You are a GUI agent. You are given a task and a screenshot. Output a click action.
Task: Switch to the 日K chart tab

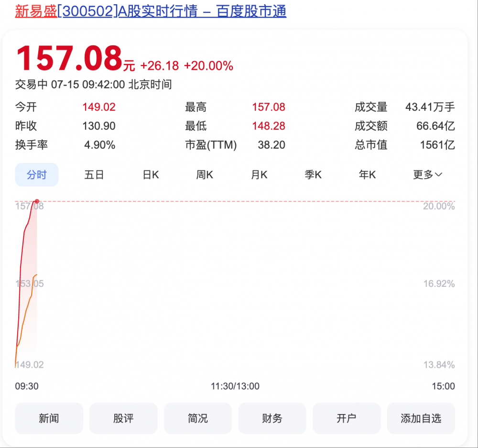pyautogui.click(x=151, y=175)
